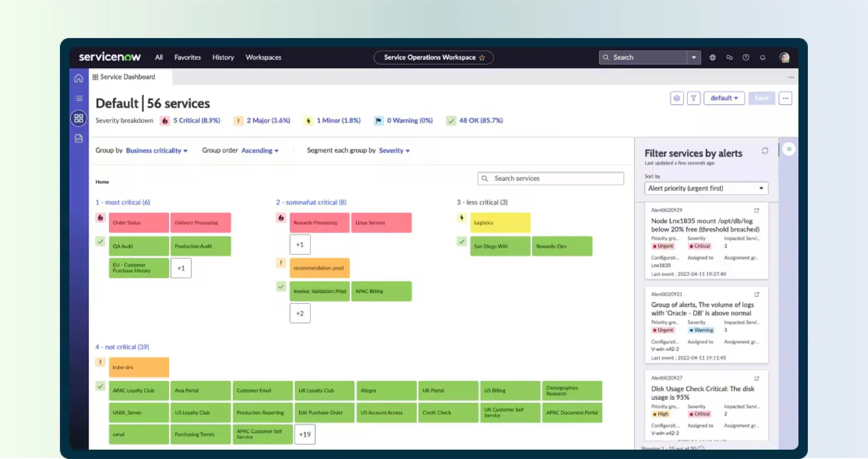Select the dashboard grid sidebar icon
The image size is (868, 459).
tap(79, 118)
